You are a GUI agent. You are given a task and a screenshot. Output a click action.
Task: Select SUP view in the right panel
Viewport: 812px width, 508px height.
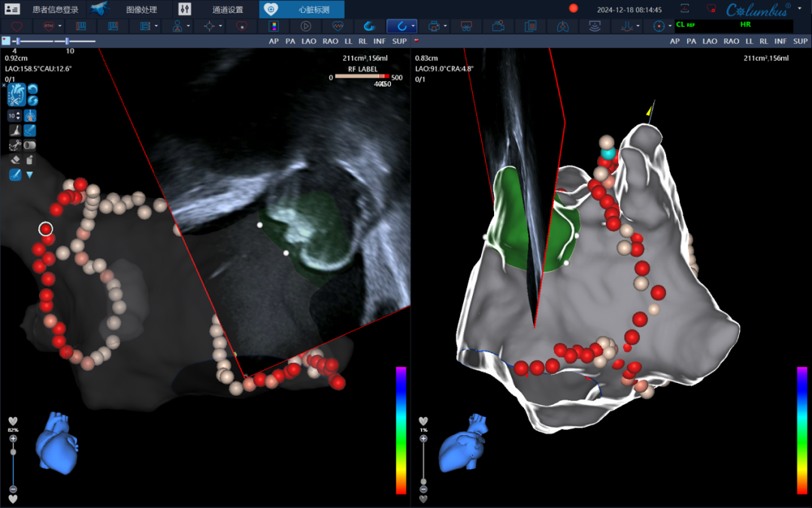click(x=800, y=41)
